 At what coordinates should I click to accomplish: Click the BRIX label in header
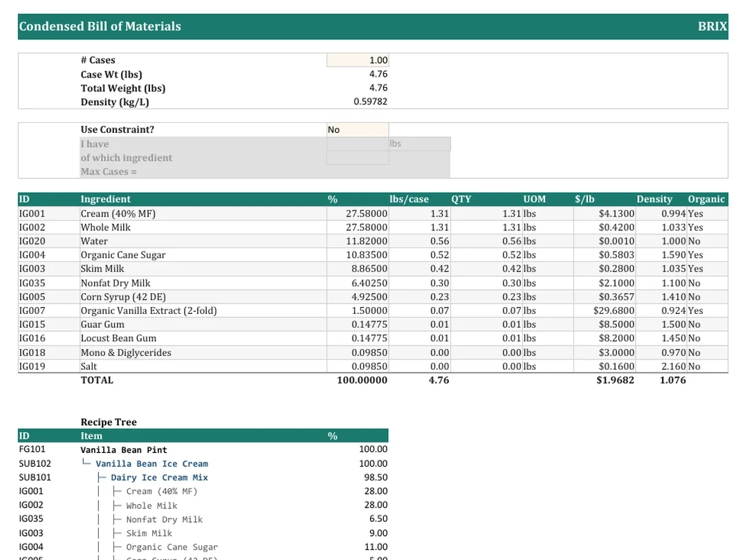[x=712, y=26]
